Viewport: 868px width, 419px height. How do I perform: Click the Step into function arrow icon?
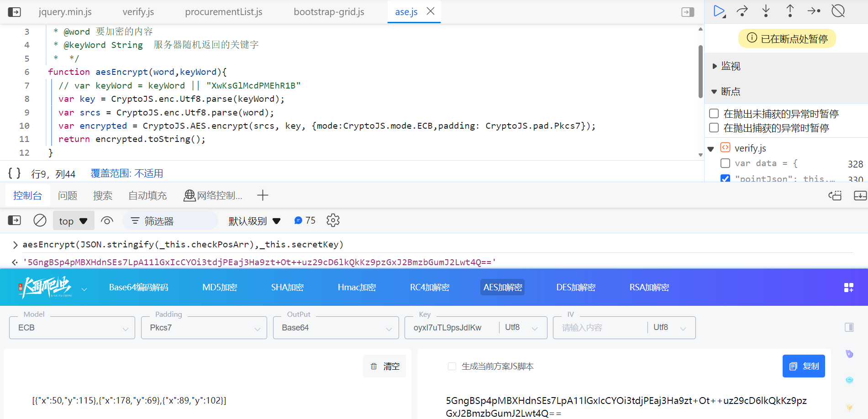coord(766,11)
